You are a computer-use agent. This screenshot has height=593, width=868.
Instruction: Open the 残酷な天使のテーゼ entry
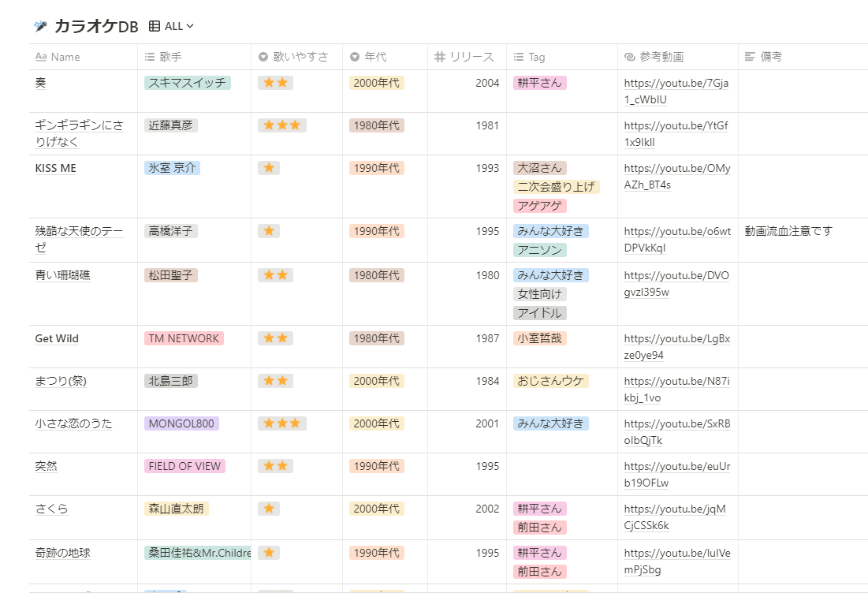pos(79,239)
